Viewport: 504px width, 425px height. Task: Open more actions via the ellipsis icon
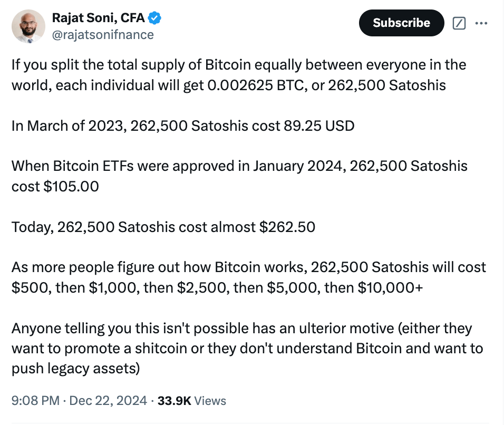pyautogui.click(x=481, y=23)
